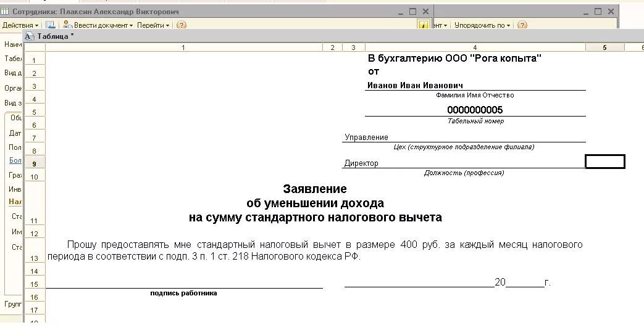The height and width of the screenshot is (333, 644).
Task: Click the cell with number 0000000005
Action: [475, 110]
